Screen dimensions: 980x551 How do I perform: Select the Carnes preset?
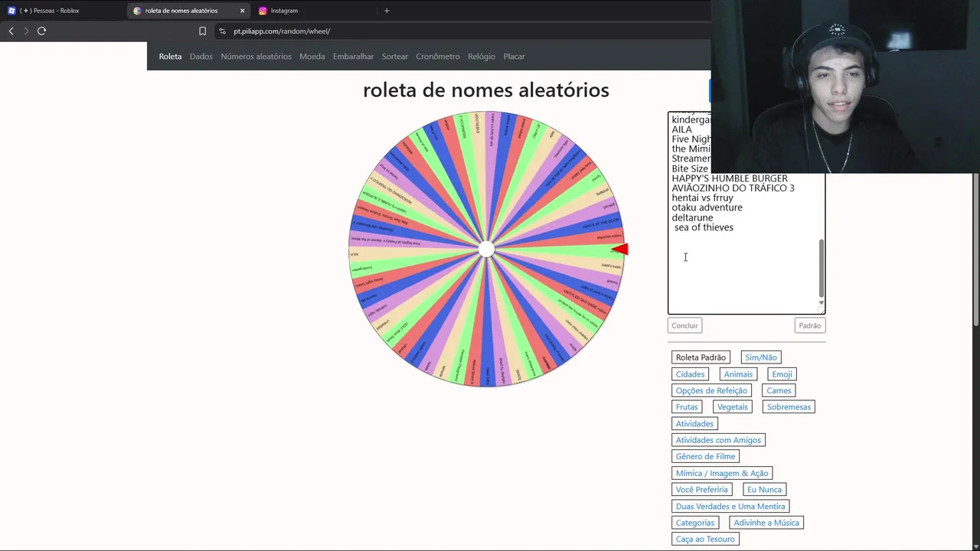(x=779, y=390)
